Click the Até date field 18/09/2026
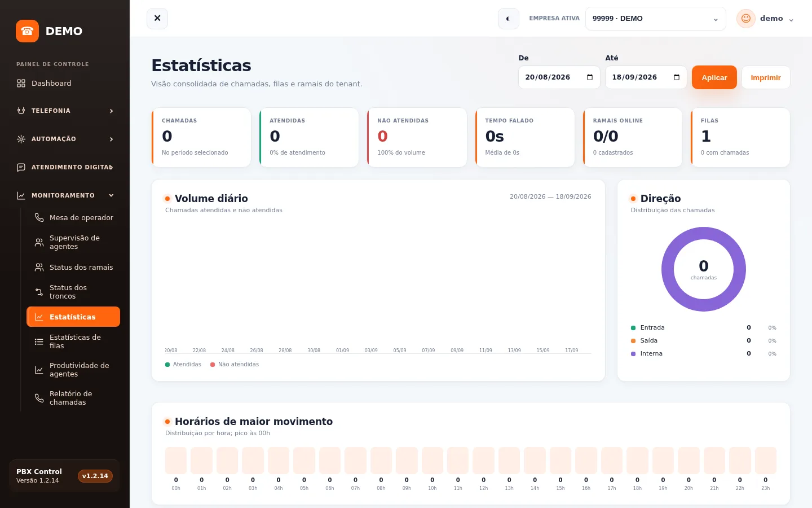The image size is (812, 508). point(646,77)
